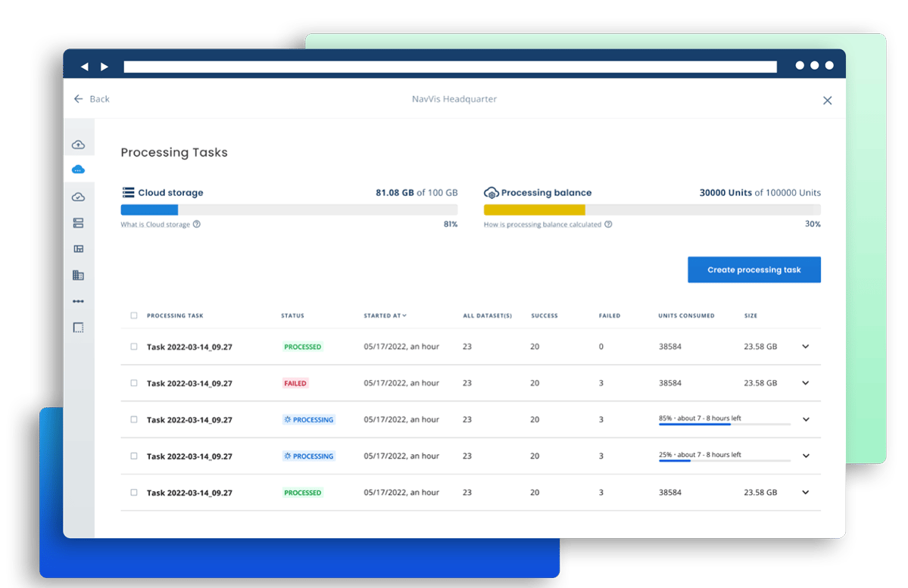
Task: Expand the 85% processing task row chevron
Action: (805, 419)
